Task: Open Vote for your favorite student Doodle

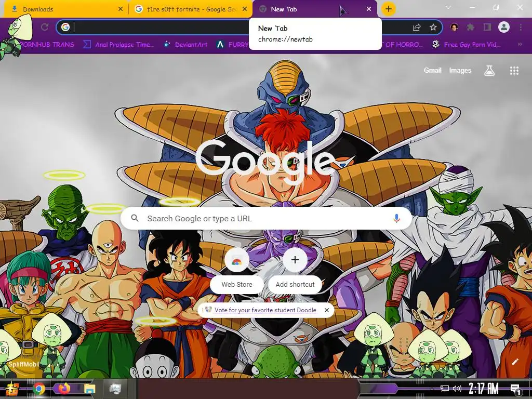Action: tap(265, 310)
